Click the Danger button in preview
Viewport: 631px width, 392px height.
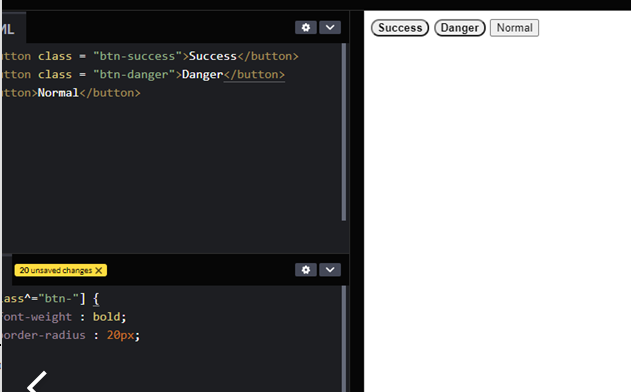(x=460, y=28)
